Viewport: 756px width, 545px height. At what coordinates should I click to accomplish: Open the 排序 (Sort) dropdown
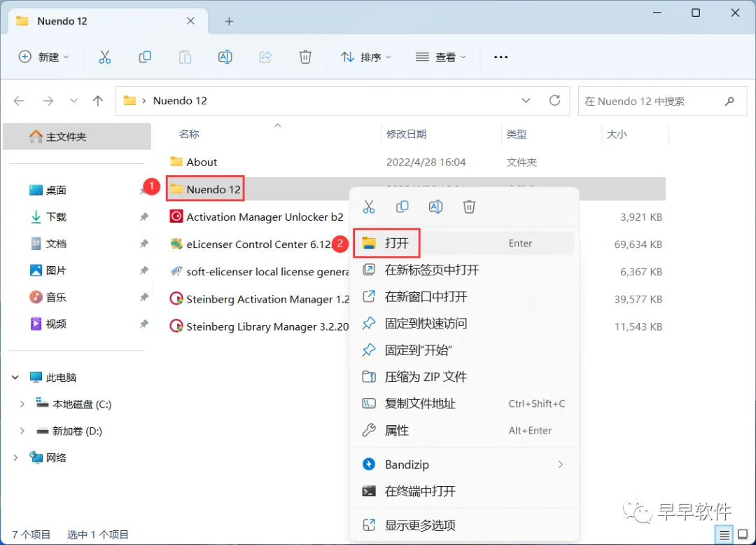(365, 57)
